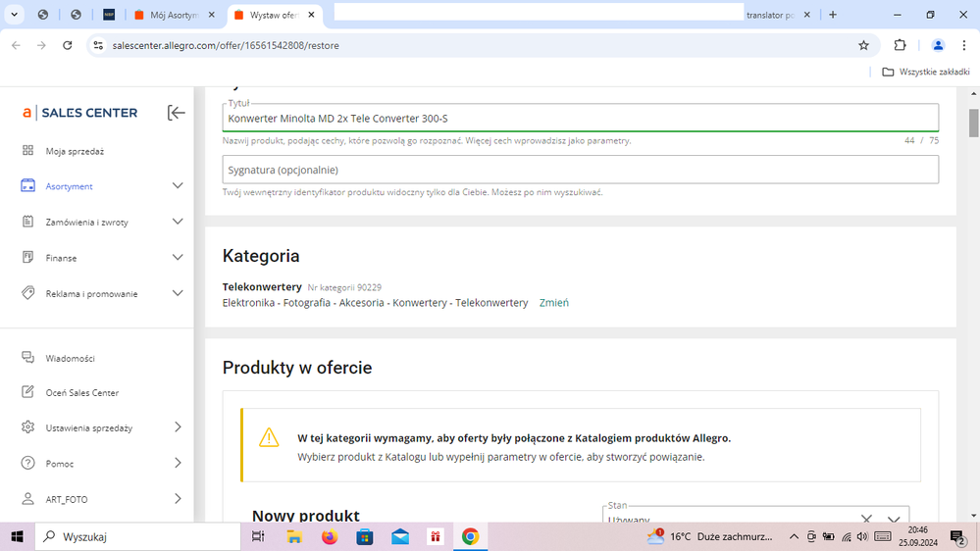
Task: Open the Mail app from the taskbar
Action: tap(400, 536)
